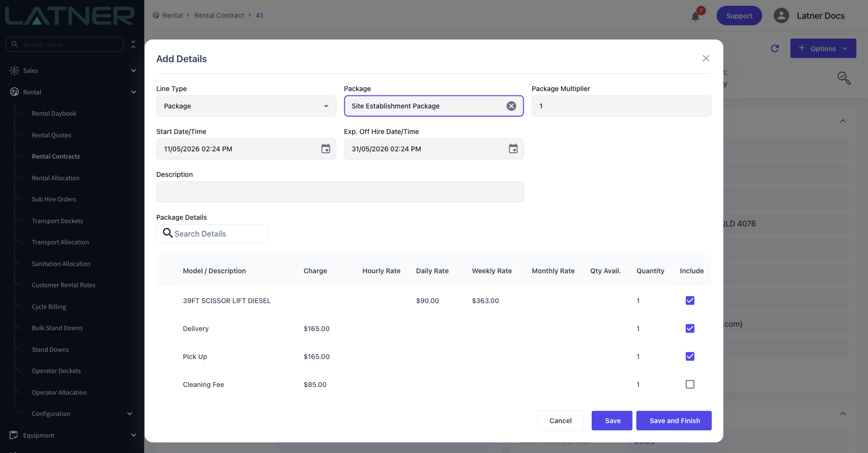Screen dimensions: 868x453
Task: Click the Start Date/Time field
Action: [x=246, y=149]
